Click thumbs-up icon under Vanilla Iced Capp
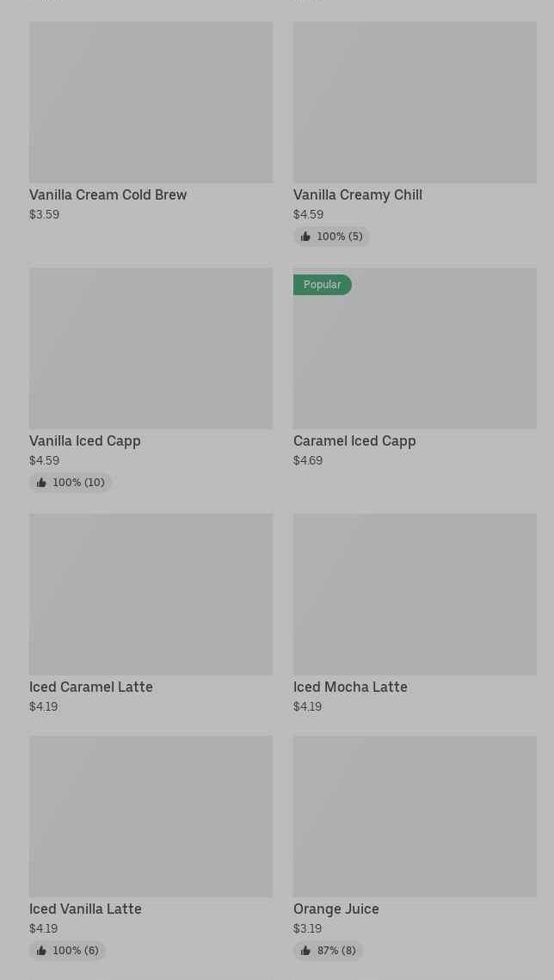This screenshot has height=980, width=554. click(x=41, y=483)
